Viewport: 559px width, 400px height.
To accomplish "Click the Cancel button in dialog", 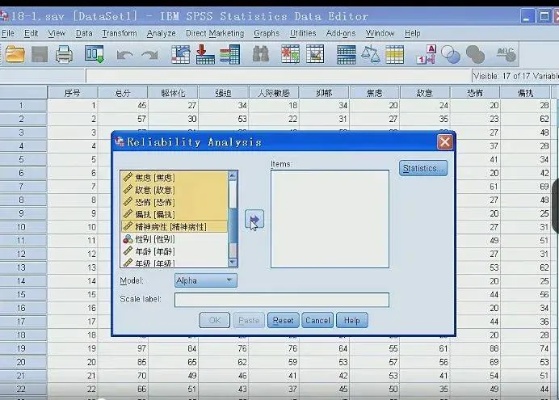I will [x=318, y=320].
